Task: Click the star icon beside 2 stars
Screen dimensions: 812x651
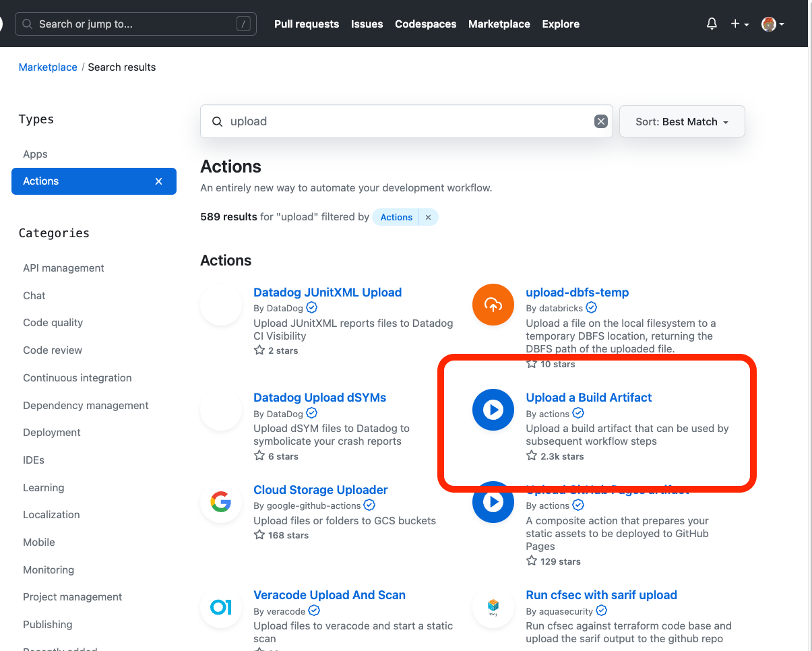Action: click(x=259, y=350)
